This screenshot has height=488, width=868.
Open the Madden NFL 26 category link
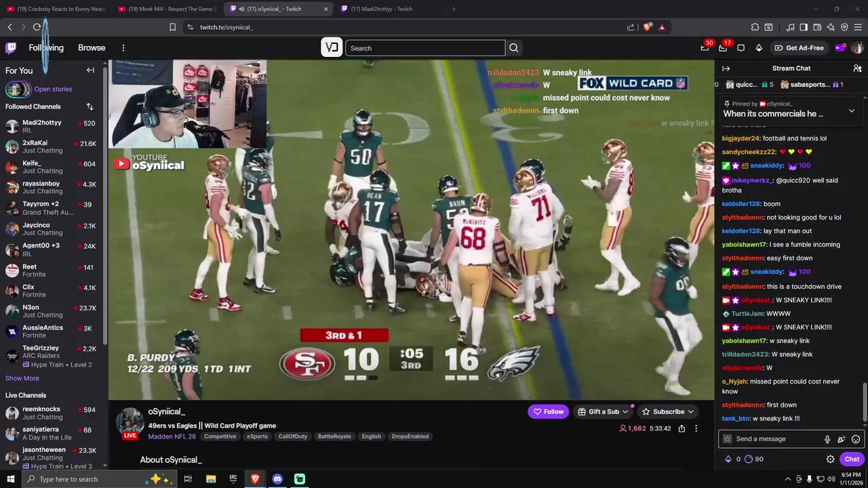tap(172, 436)
